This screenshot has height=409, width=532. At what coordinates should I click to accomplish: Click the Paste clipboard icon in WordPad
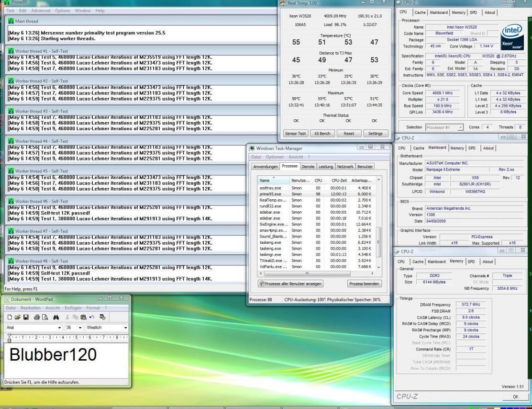(x=83, y=317)
